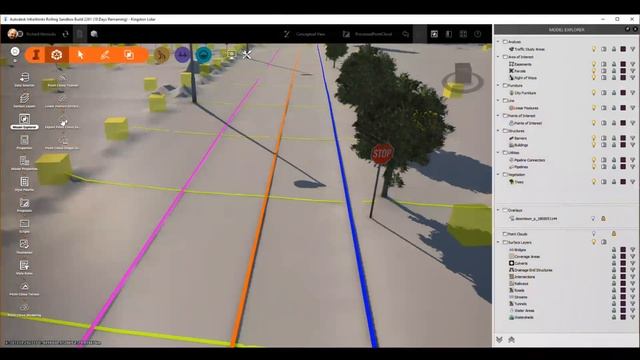
Task: Select the Linear Features tree row
Action: 524,108
